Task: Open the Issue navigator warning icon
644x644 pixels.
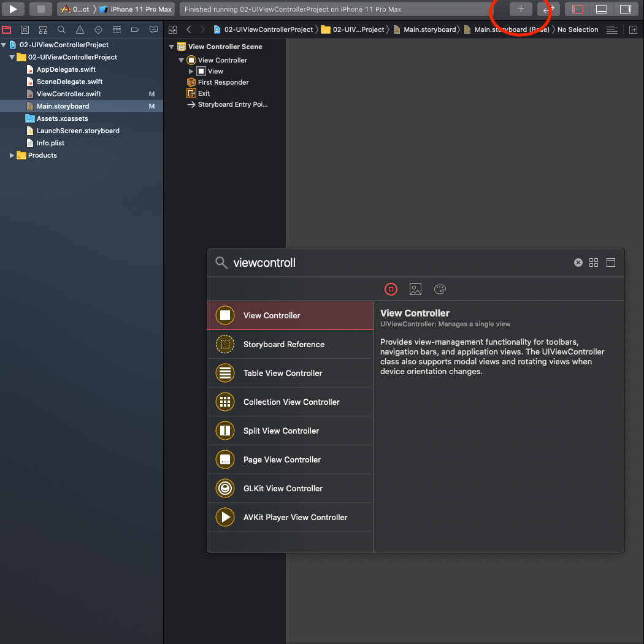Action: (x=80, y=29)
